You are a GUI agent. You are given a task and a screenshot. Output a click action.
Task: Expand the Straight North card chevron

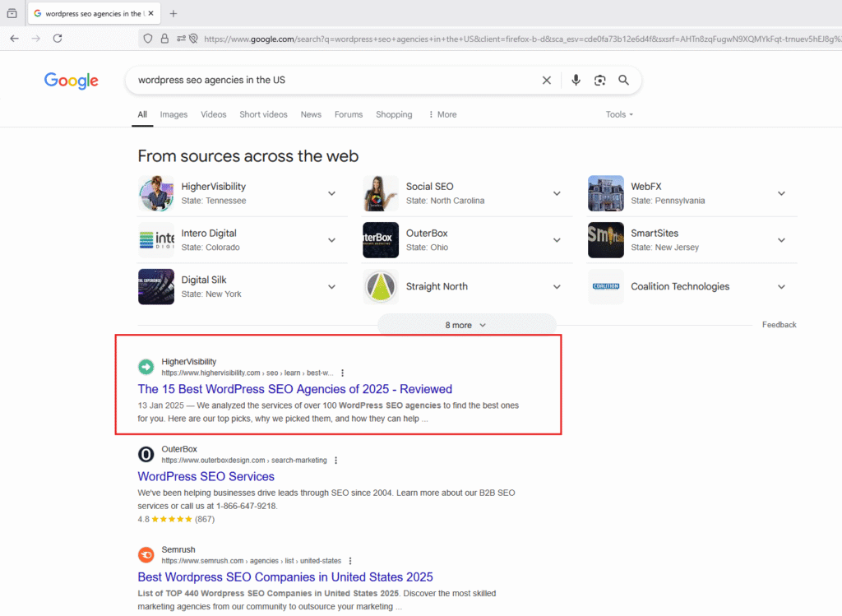557,287
